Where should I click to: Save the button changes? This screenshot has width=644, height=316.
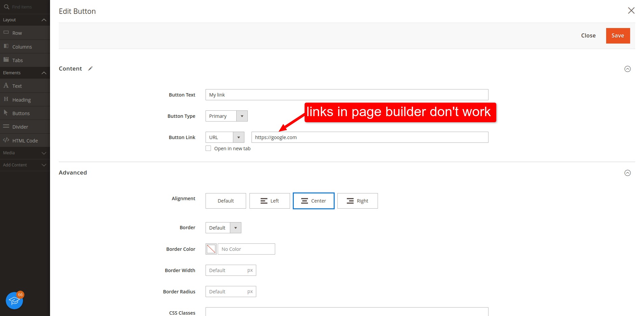[x=618, y=35]
